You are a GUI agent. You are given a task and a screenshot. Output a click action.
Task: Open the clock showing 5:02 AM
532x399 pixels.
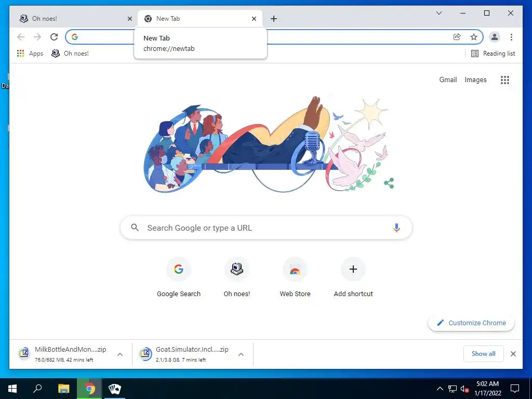[x=487, y=389]
